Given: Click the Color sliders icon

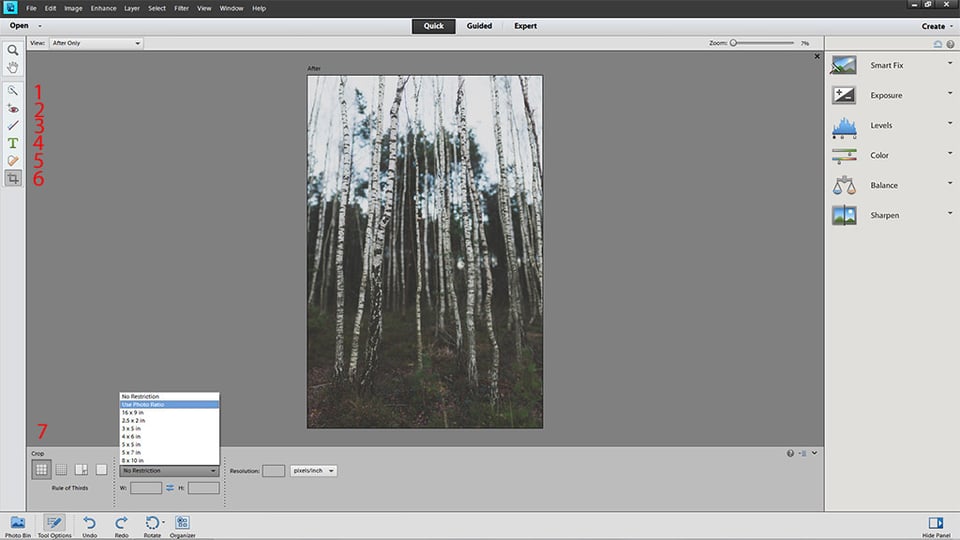Looking at the screenshot, I should tap(844, 156).
